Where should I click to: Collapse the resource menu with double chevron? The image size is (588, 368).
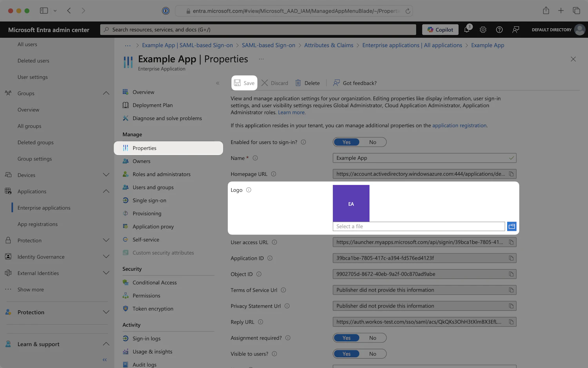[218, 83]
